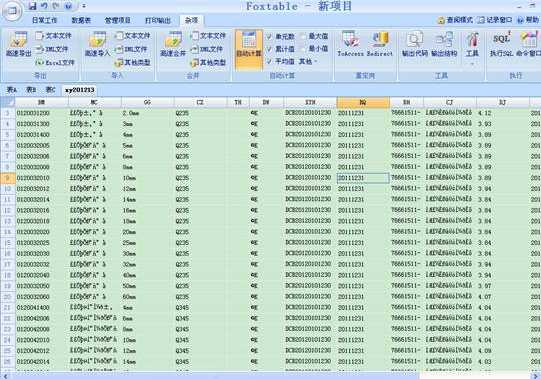Viewport: 541px width, 379px height.
Task: Merge 文本文件 in the 合并 group
Action: (208, 36)
